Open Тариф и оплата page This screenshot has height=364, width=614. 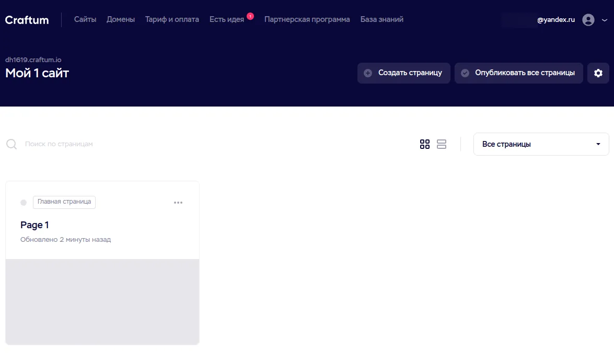172,19
